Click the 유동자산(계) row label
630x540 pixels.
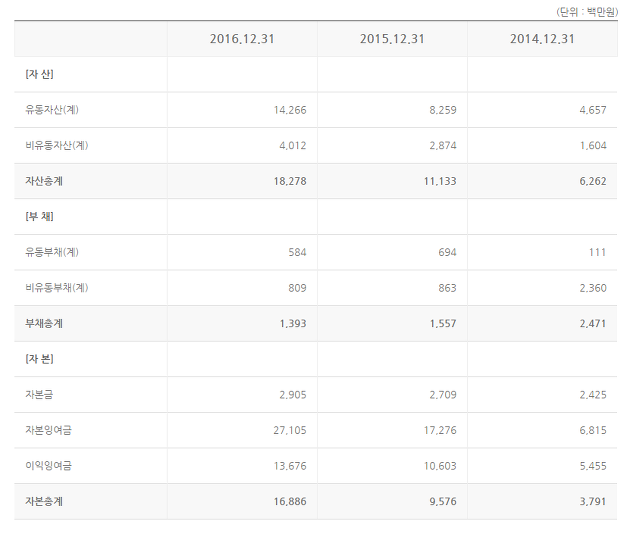[x=52, y=110]
